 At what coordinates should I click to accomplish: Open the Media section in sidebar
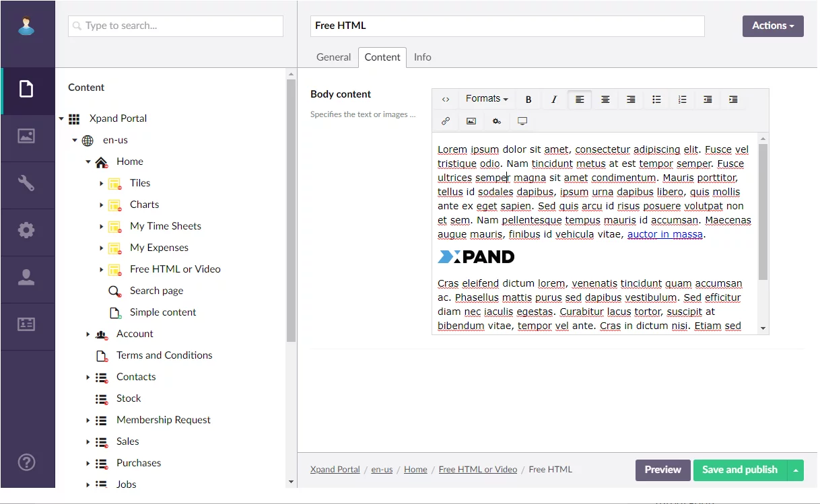(x=26, y=136)
